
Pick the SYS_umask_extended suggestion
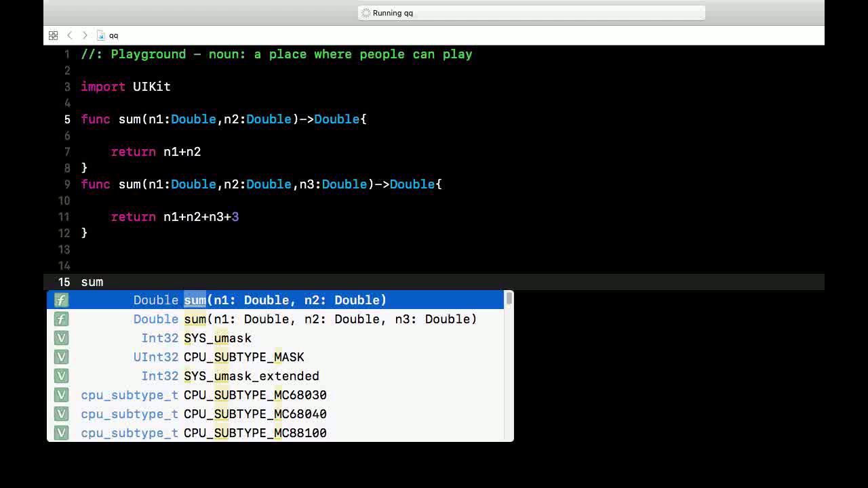pyautogui.click(x=275, y=376)
